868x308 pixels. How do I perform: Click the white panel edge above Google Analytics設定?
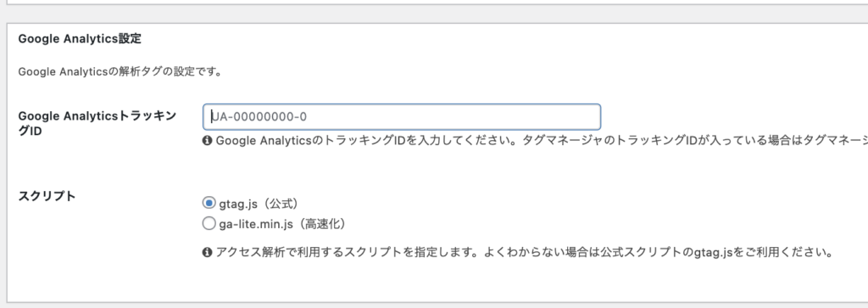[434, 3]
